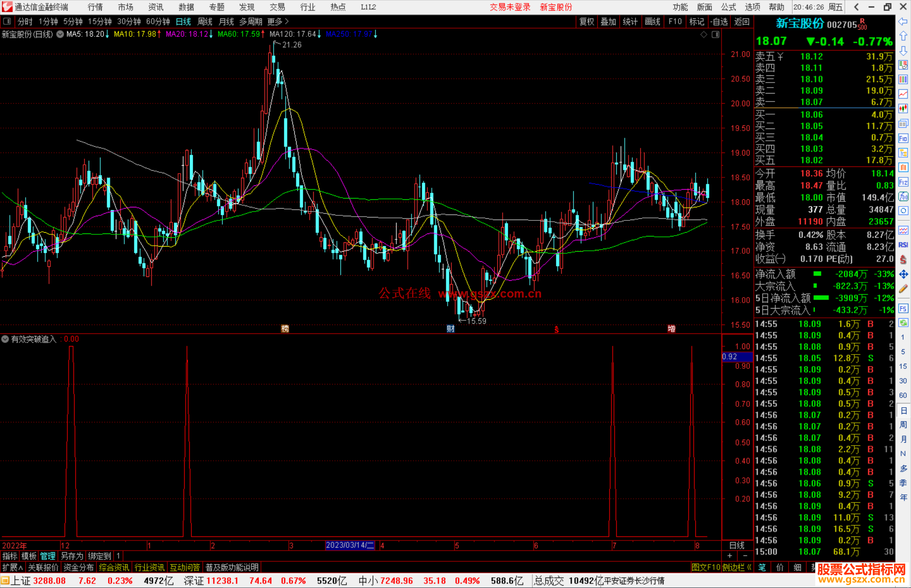Open the 公式 menu
This screenshot has height=588, width=911.
(x=728, y=7)
